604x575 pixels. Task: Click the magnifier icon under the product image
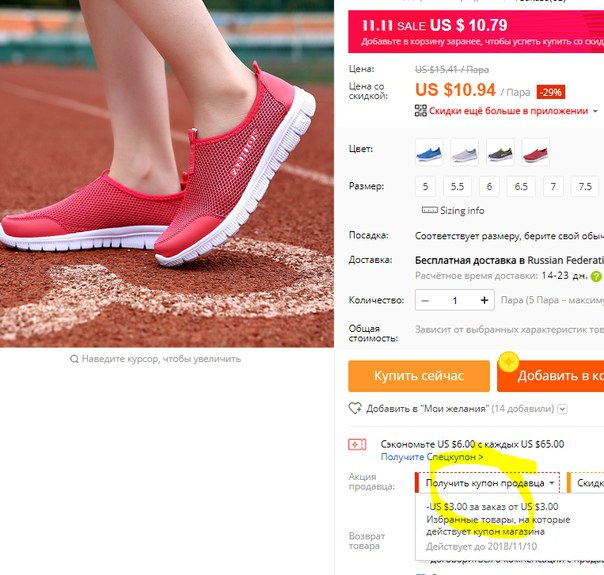pos(74,359)
